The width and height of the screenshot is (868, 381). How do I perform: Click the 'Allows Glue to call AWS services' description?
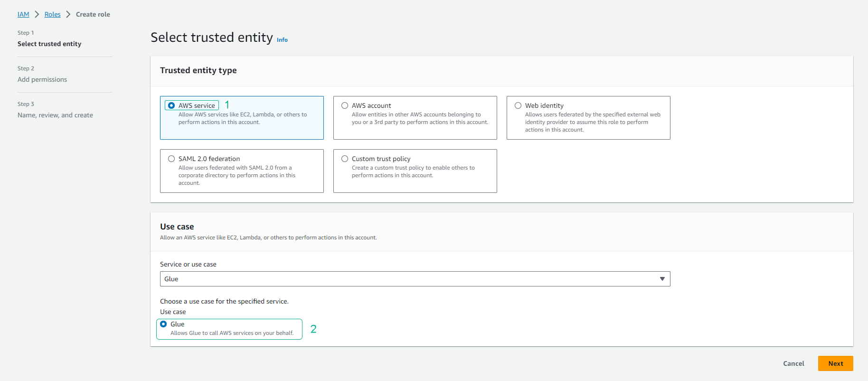pos(232,333)
